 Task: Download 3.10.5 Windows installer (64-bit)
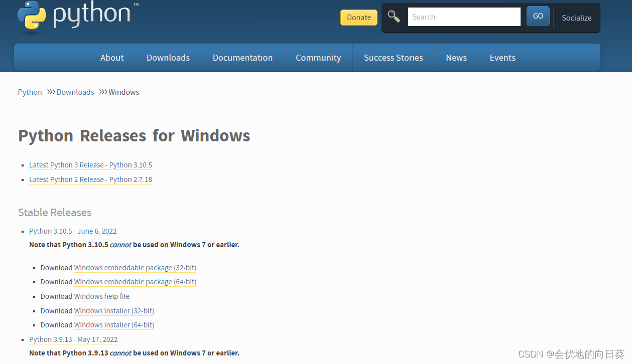point(114,325)
